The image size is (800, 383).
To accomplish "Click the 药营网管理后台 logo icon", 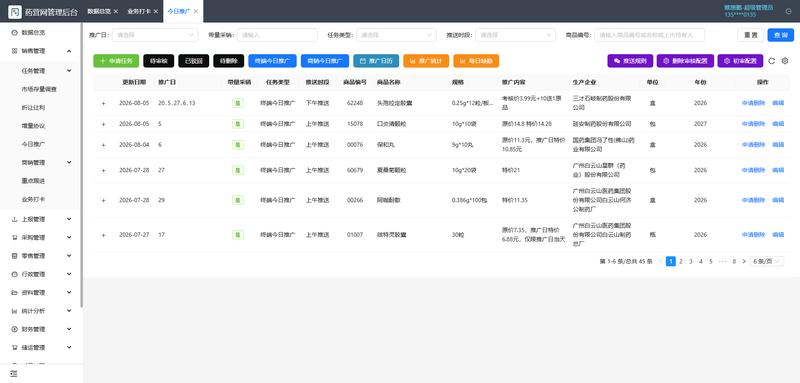I will [x=14, y=12].
